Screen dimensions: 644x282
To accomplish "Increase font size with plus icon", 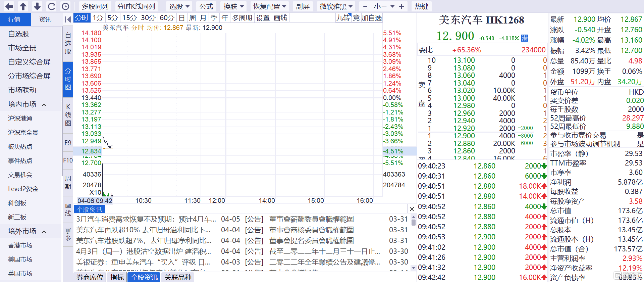I will pos(401,6).
